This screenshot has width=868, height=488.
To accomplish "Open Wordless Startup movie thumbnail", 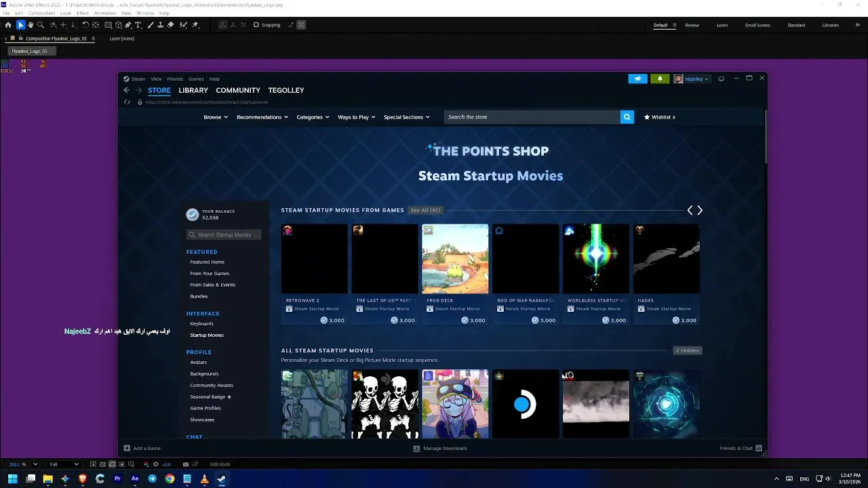I will tap(596, 259).
